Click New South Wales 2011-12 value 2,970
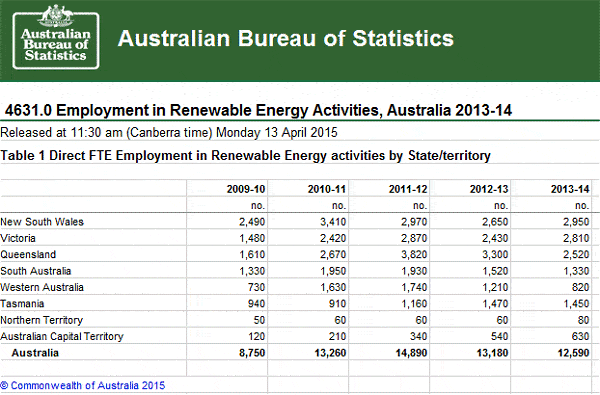 [414, 222]
